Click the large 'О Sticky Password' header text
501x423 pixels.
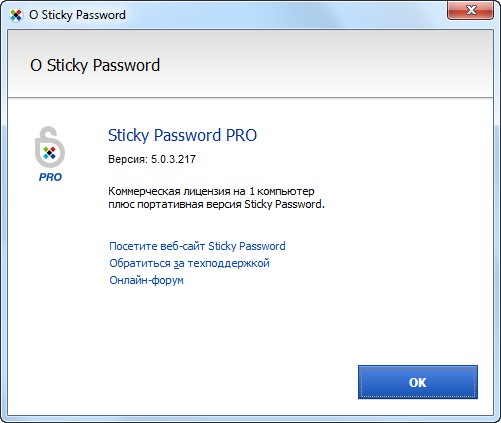(95, 65)
